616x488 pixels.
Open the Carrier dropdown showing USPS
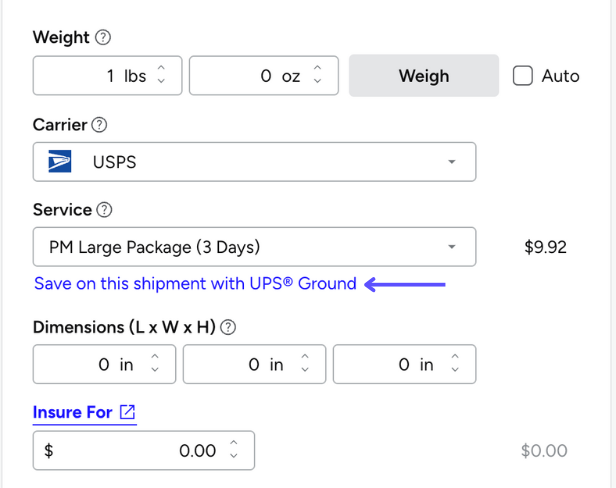254,162
